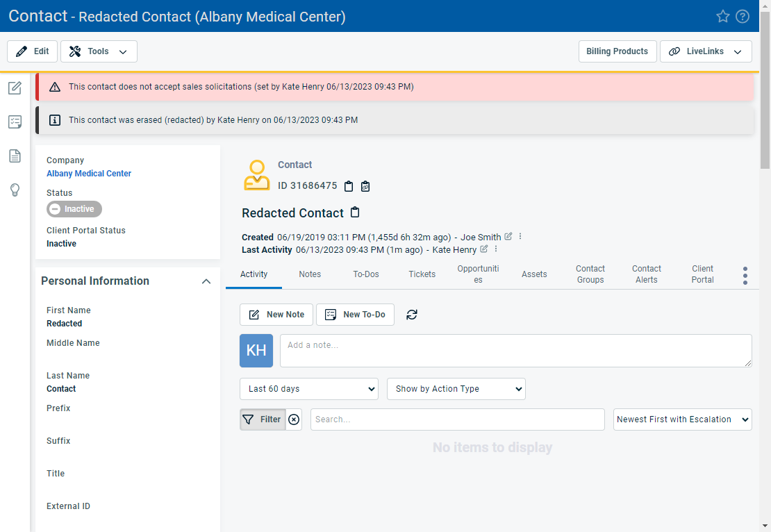The width and height of the screenshot is (771, 532).
Task: Open the menu dots next to Kate Henry
Action: (x=496, y=249)
